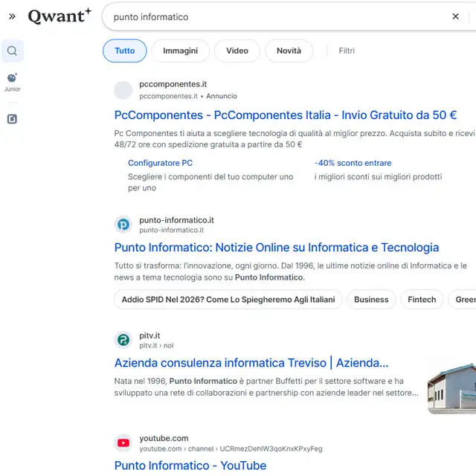Open Azienda consulenza informatica Treviso result
Image resolution: width=476 pixels, height=476 pixels.
pos(251,363)
